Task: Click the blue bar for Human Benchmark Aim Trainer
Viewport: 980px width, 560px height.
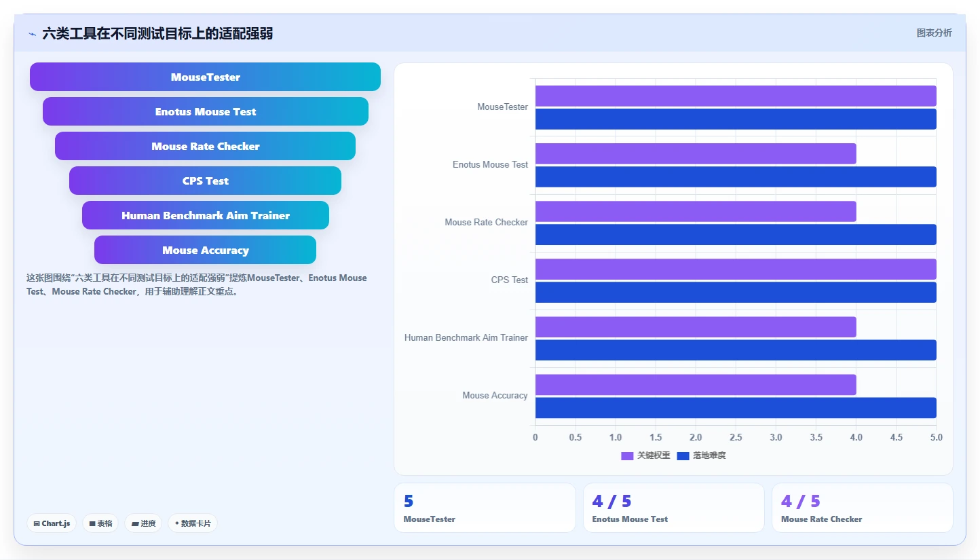Action: pyautogui.click(x=736, y=350)
